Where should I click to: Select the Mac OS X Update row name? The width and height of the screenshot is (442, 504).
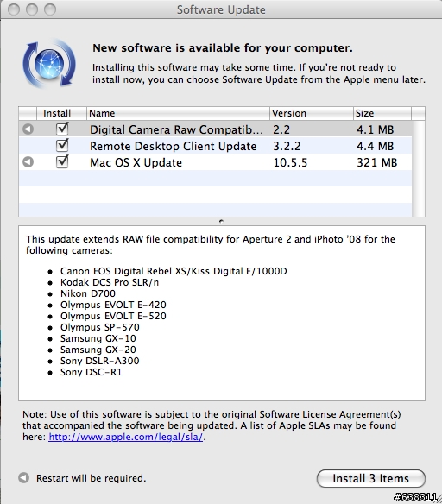pos(136,162)
